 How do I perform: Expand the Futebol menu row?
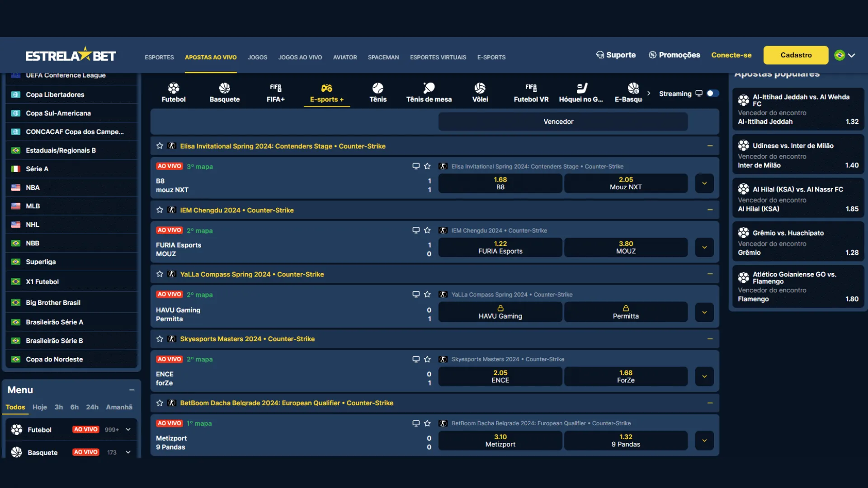(72, 430)
